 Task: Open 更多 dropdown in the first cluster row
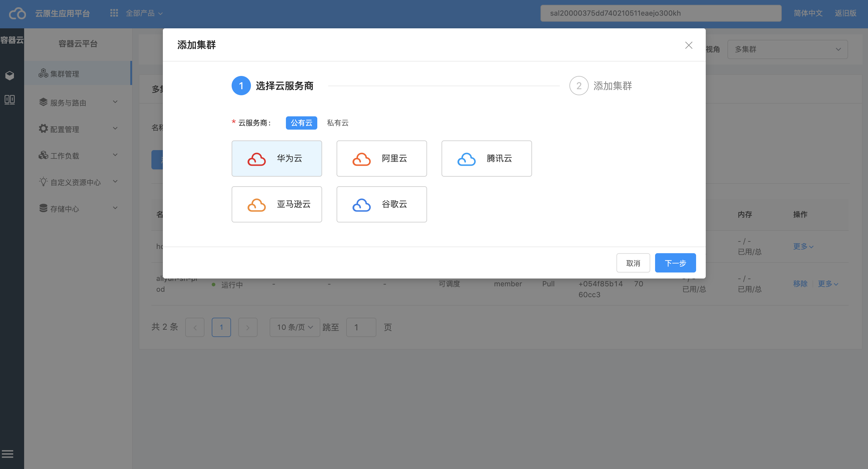pos(803,247)
